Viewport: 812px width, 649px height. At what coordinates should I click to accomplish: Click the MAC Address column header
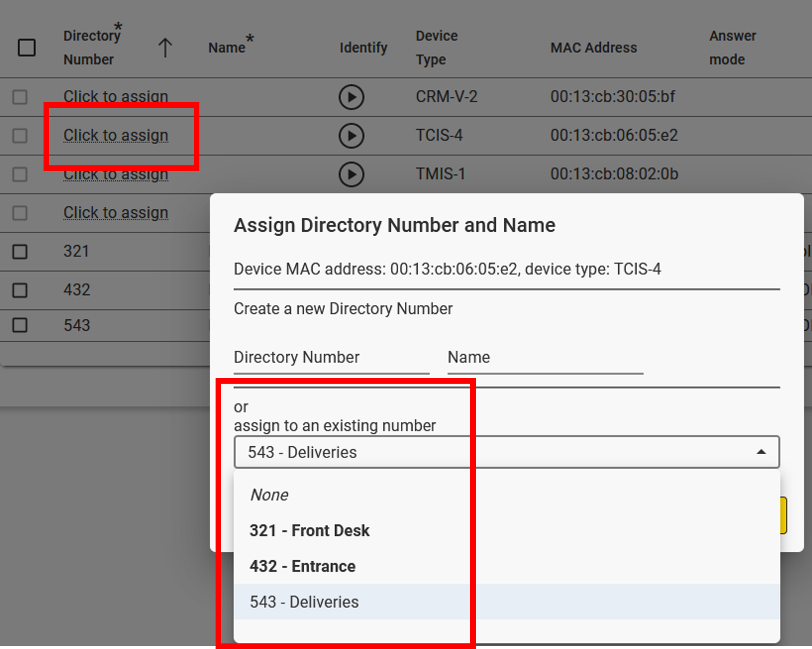(593, 48)
